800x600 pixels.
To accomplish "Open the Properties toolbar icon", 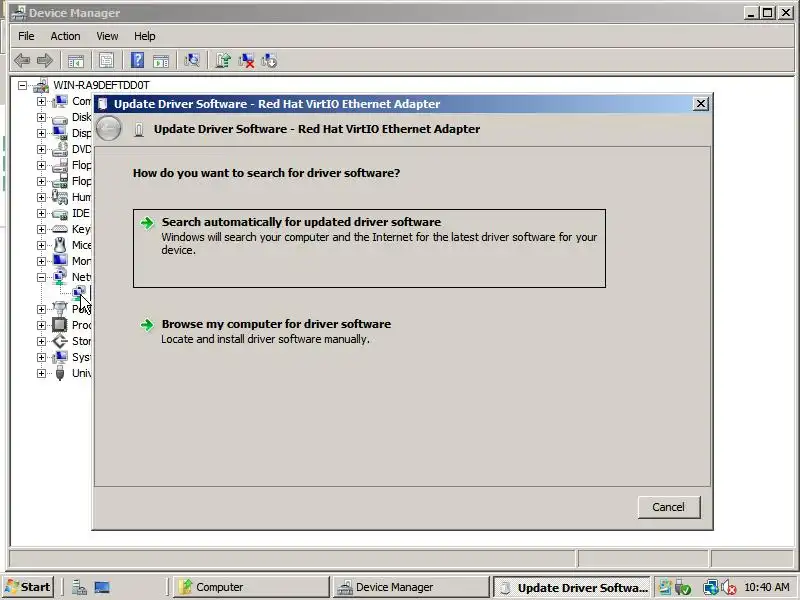I will pos(107,61).
